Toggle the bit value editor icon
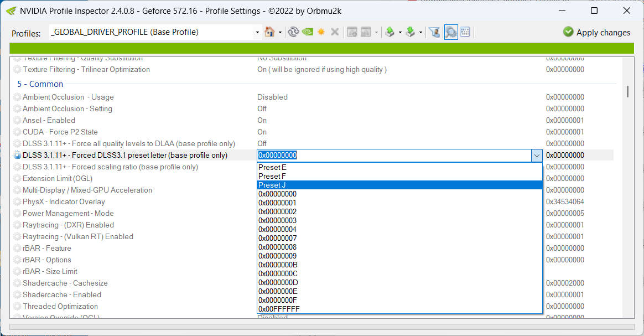The width and height of the screenshot is (644, 336). pos(465,32)
